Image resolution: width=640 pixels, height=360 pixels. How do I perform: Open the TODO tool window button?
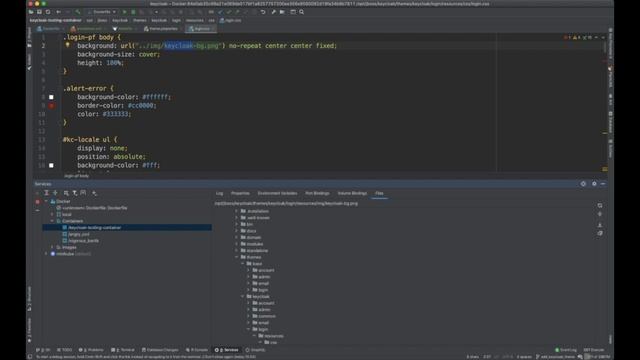(x=64, y=350)
